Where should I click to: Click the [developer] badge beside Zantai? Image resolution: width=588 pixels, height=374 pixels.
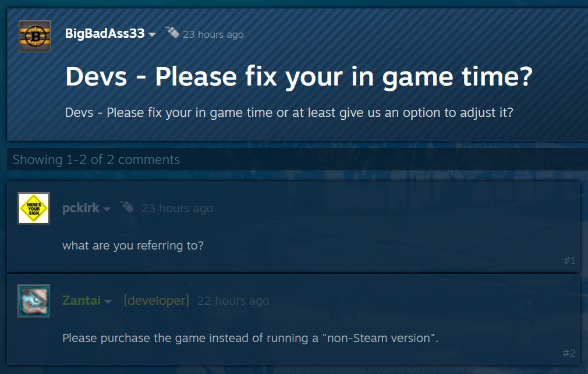click(156, 301)
